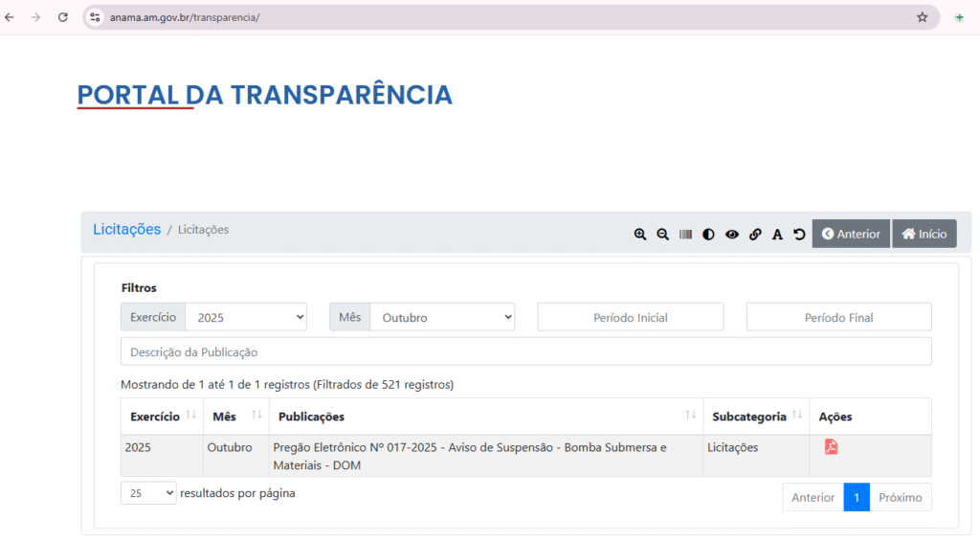The width and height of the screenshot is (980, 542).
Task: Click the zoom in magnifier icon
Action: pos(640,235)
